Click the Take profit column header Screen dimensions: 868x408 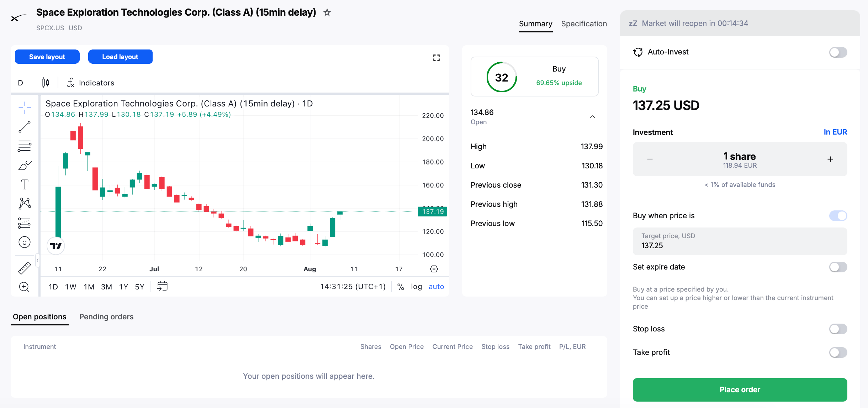[534, 347]
